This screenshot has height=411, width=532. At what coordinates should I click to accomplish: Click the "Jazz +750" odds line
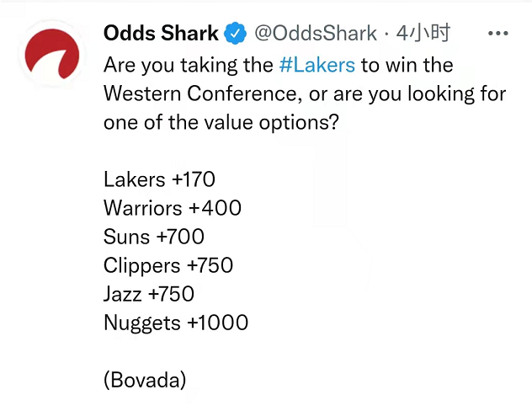[149, 294]
